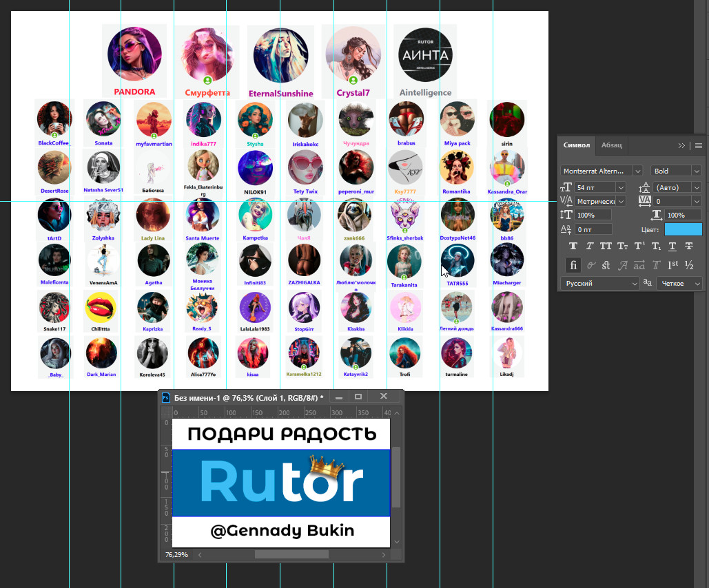The width and height of the screenshot is (709, 588).
Task: Open the Character panel flyout menu
Action: click(x=698, y=145)
